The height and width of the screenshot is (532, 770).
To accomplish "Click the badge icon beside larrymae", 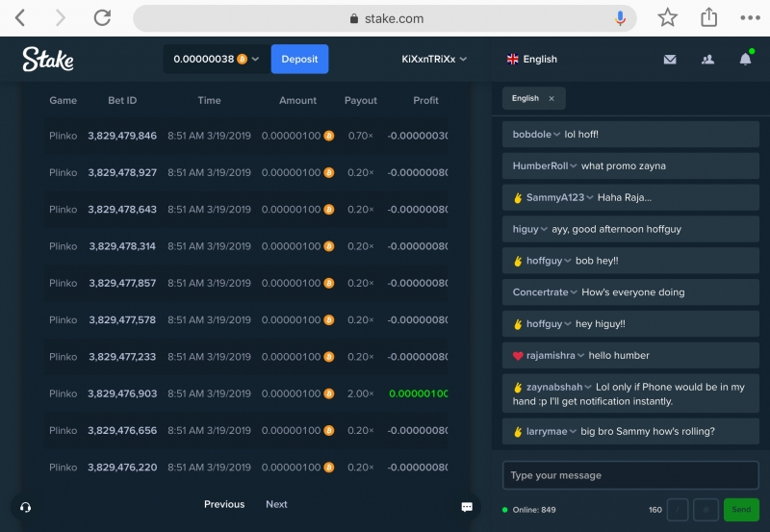I will click(x=518, y=431).
